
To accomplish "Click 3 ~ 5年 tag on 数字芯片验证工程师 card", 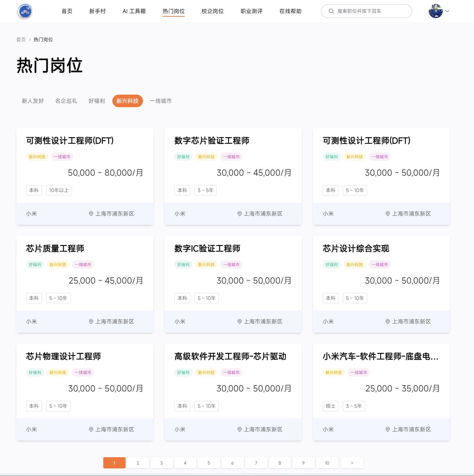I will pos(206,190).
